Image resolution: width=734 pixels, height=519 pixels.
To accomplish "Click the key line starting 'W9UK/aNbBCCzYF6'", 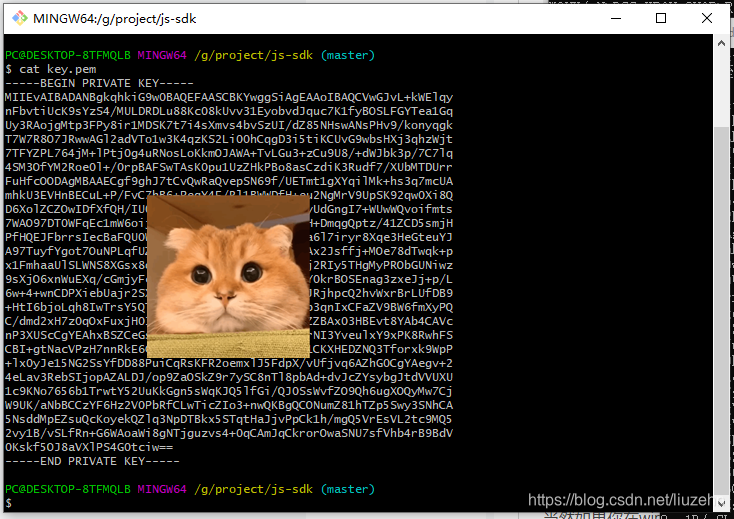I will (x=229, y=405).
